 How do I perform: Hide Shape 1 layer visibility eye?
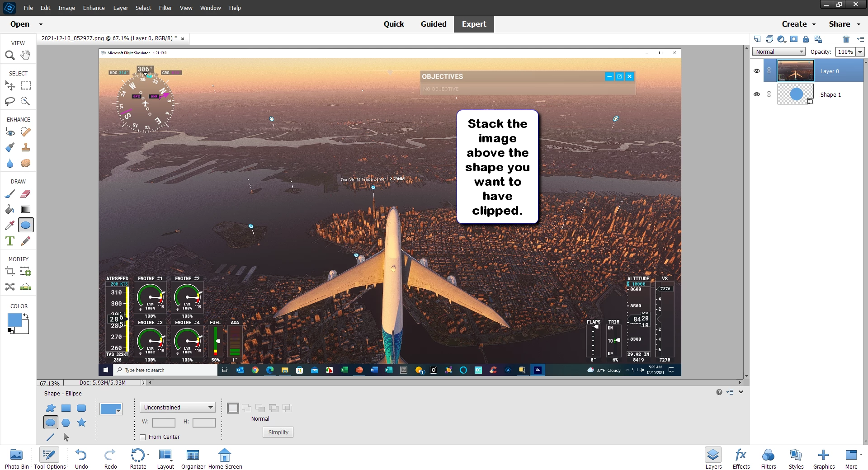point(757,94)
